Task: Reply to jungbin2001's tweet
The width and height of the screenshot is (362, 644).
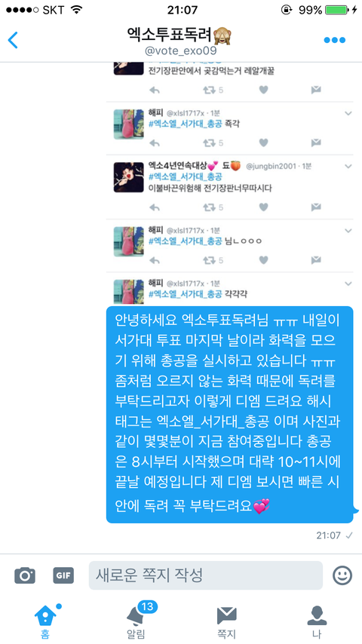Action: click(x=154, y=207)
